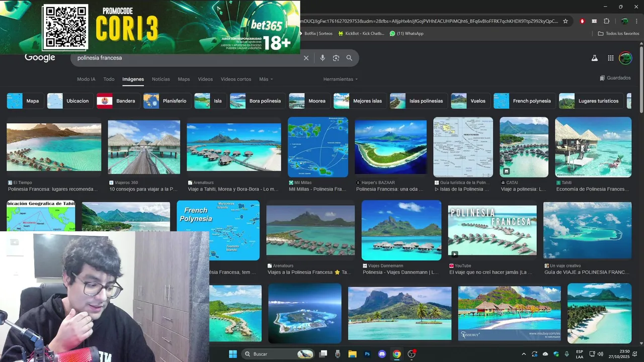Open the Vídeos cortos tab
This screenshot has height=362, width=644.
pos(236,79)
